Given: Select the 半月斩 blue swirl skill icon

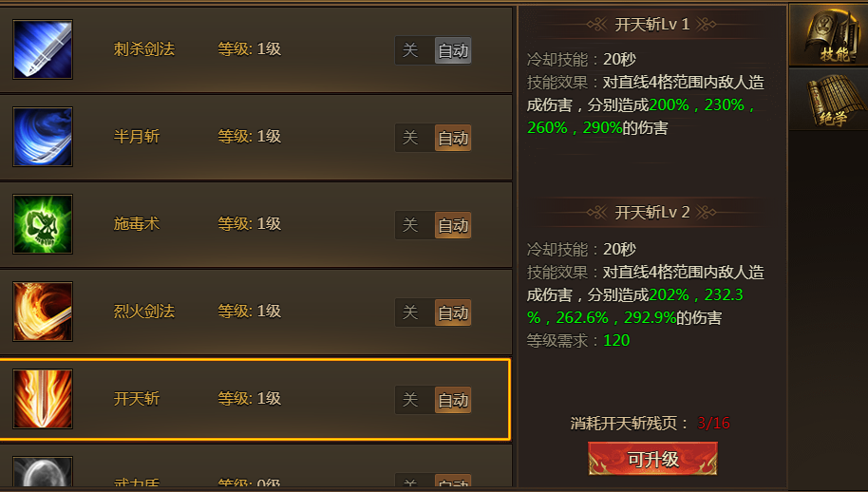Looking at the screenshot, I should point(43,137).
